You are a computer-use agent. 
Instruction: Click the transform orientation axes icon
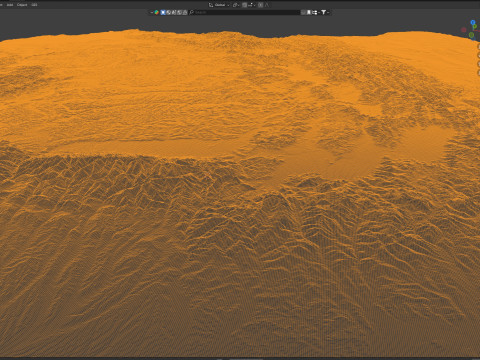click(x=211, y=5)
